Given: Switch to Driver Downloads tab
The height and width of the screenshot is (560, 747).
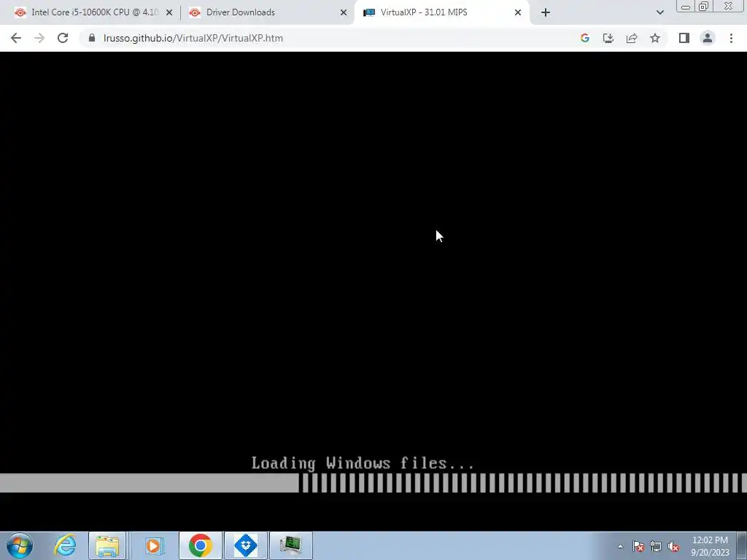Looking at the screenshot, I should [x=267, y=12].
